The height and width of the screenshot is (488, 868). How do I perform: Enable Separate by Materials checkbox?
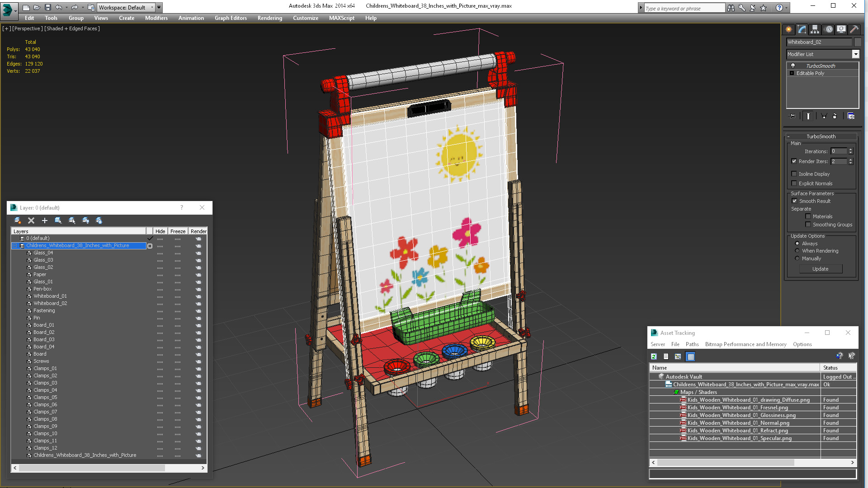coord(808,216)
